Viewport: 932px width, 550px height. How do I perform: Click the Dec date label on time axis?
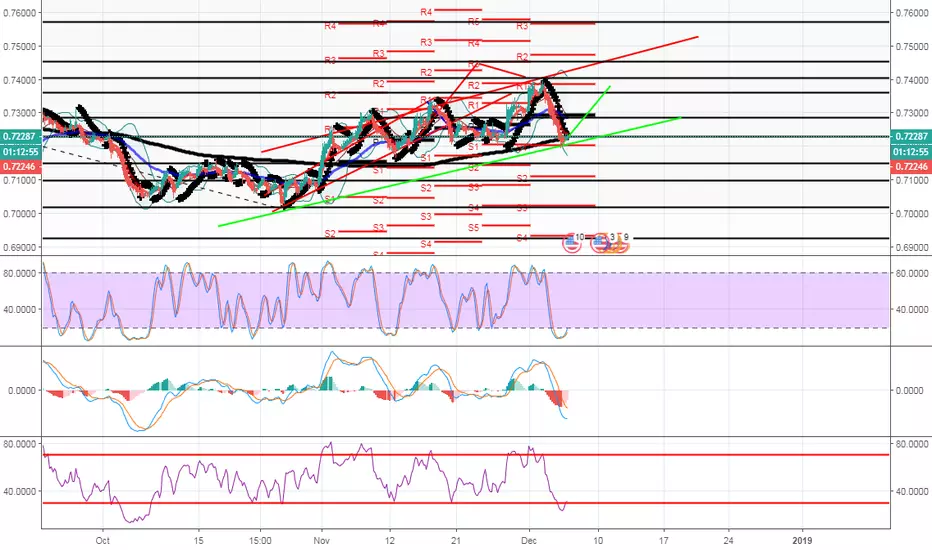pos(528,540)
